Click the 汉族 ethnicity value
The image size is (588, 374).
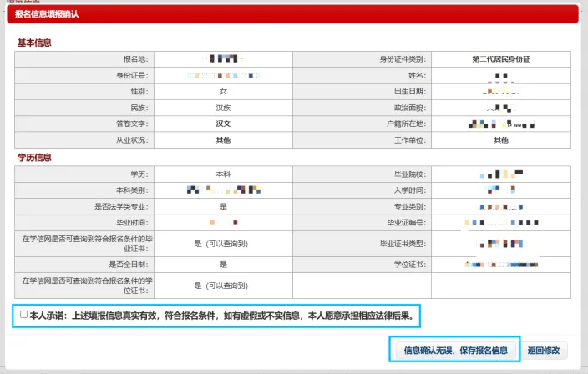[223, 108]
